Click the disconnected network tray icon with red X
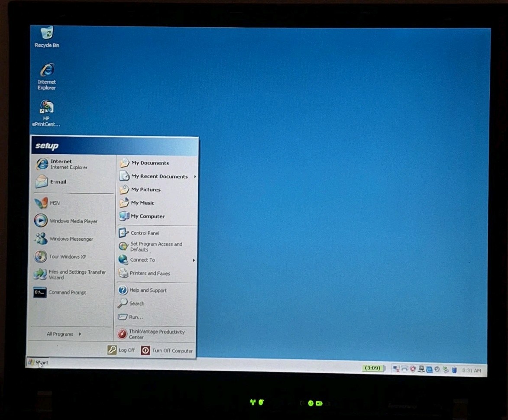Image resolution: width=508 pixels, height=420 pixels. [396, 369]
